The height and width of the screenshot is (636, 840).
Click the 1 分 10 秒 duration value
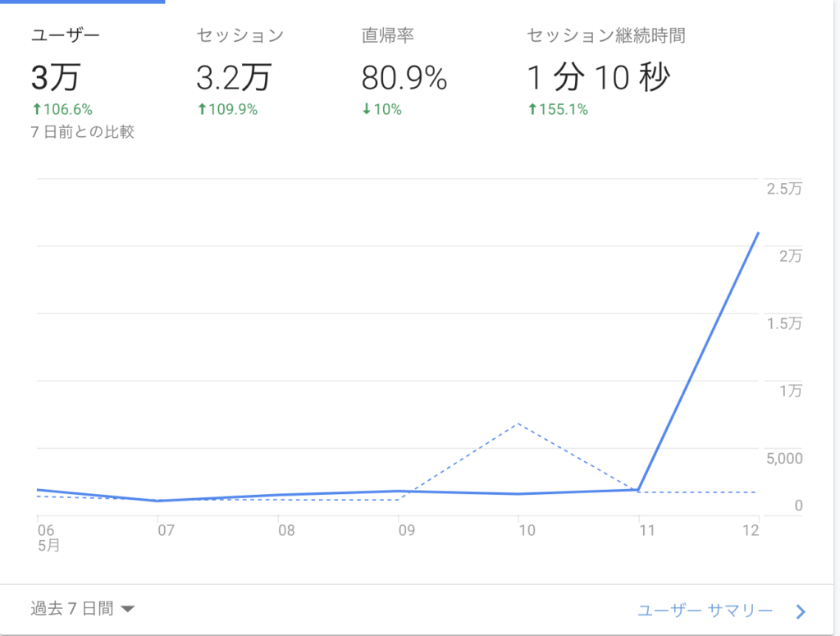click(x=598, y=77)
